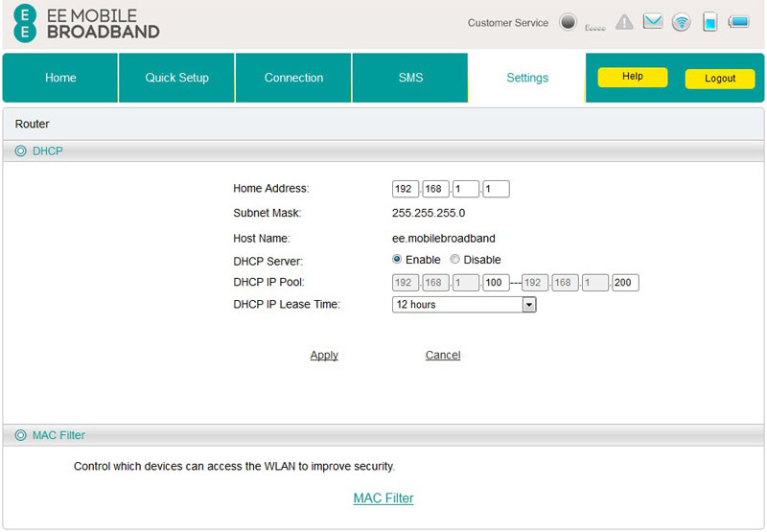Click the Home Address label

271,189
